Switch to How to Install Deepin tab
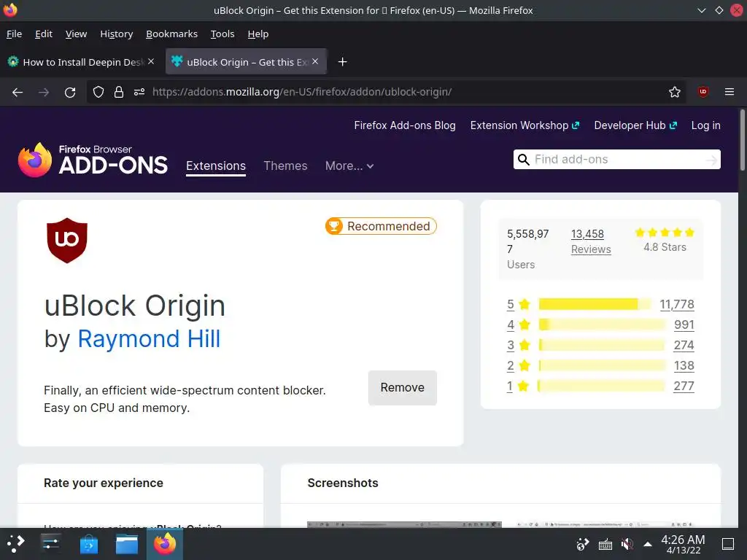747x560 pixels. click(81, 62)
